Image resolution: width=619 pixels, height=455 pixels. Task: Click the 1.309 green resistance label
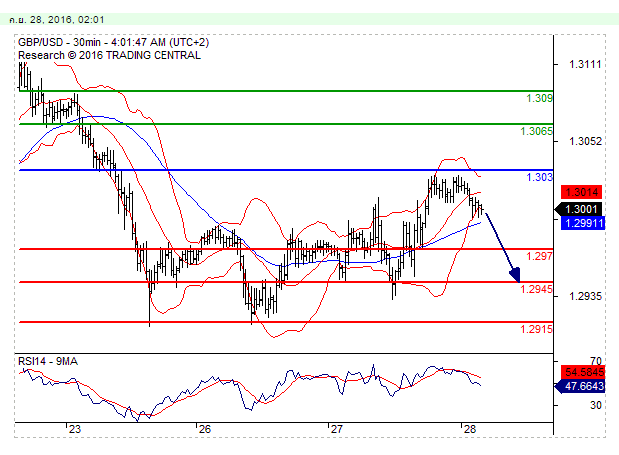[539, 98]
